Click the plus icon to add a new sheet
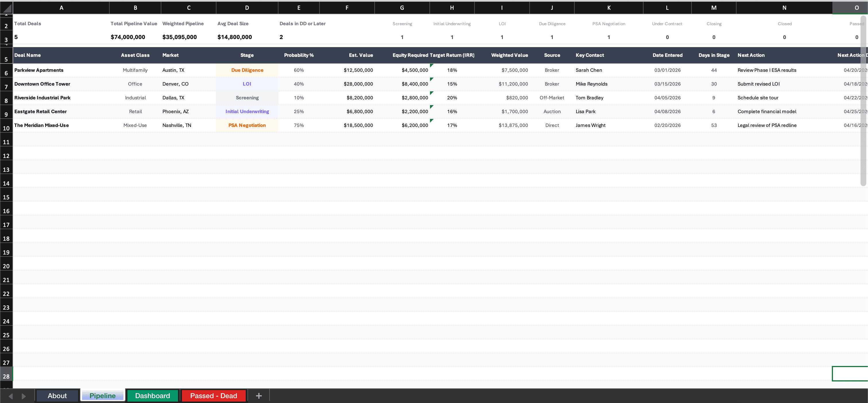 tap(258, 396)
